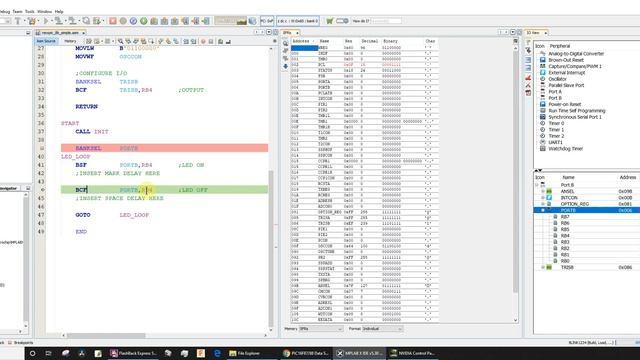640x360 pixels.
Task: Click the red Finish Debugger Session button
Action: click(113, 21)
